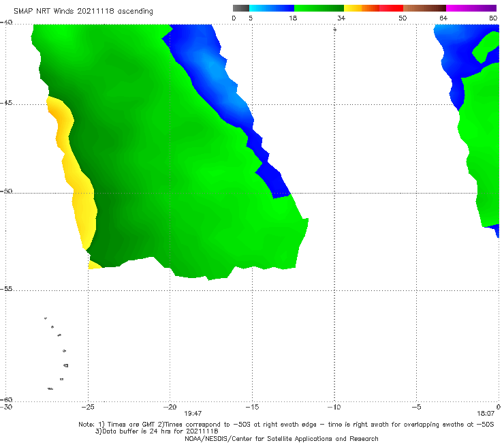Click the latitude label '-45'

tap(6, 103)
